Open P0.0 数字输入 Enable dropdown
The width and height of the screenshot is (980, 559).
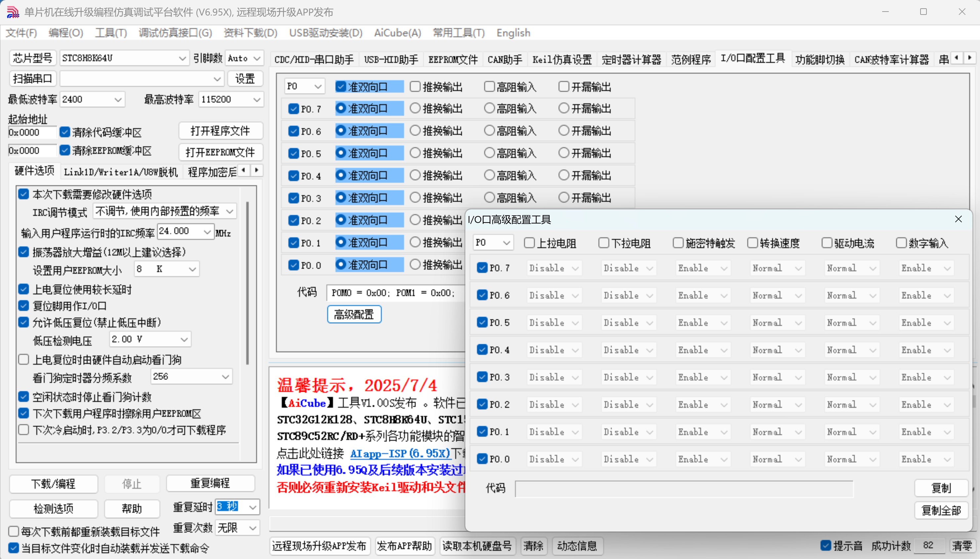926,459
